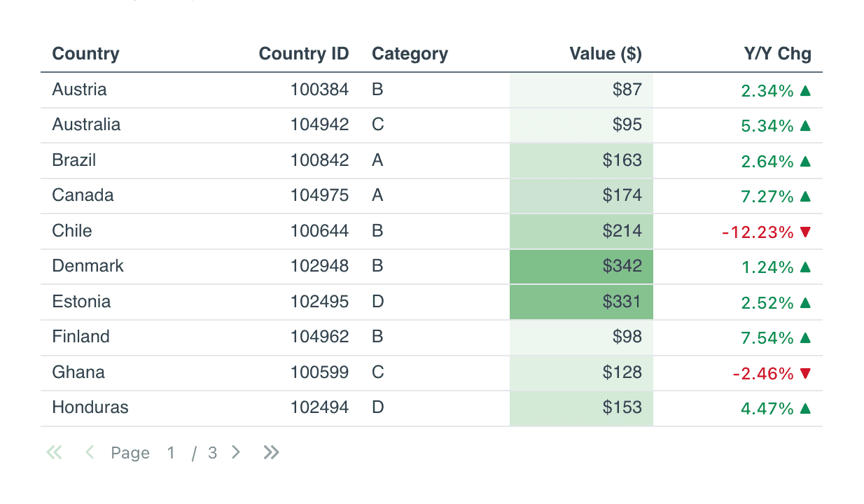Sort by the Country column header
The image size is (864, 504).
[85, 54]
